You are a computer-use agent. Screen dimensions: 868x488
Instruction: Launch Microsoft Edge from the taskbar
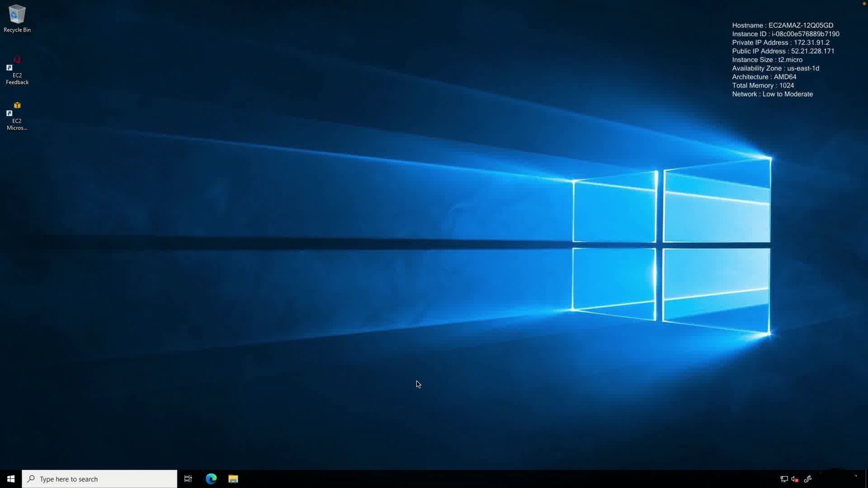(x=211, y=479)
